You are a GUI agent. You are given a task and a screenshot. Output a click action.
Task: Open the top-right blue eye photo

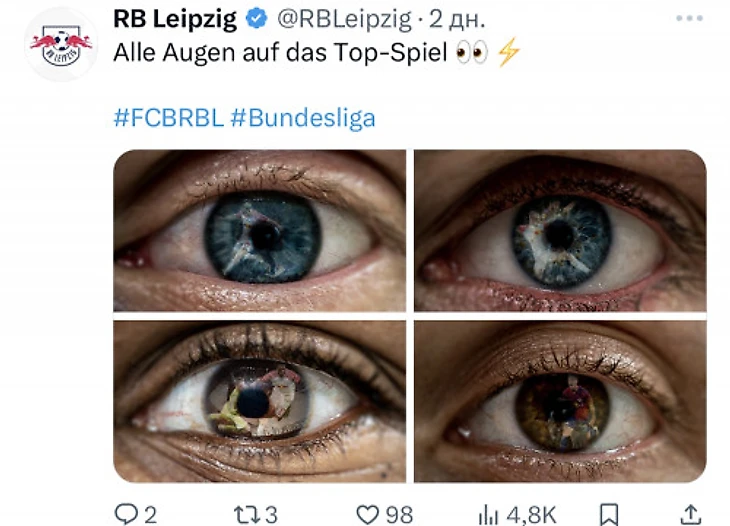click(560, 230)
